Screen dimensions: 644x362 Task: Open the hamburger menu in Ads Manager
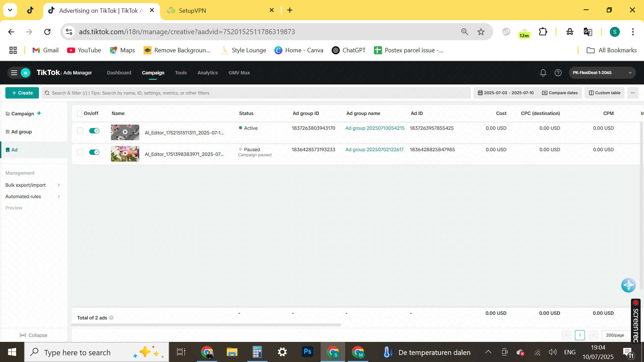pos(14,73)
